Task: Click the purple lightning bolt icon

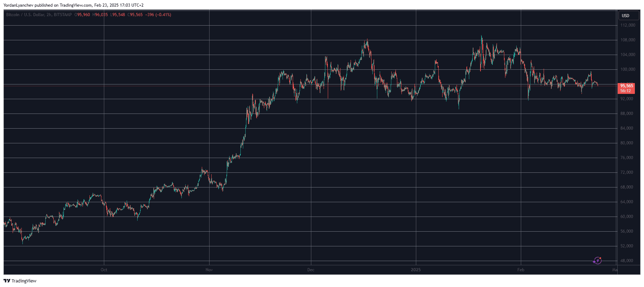Action: pyautogui.click(x=597, y=260)
